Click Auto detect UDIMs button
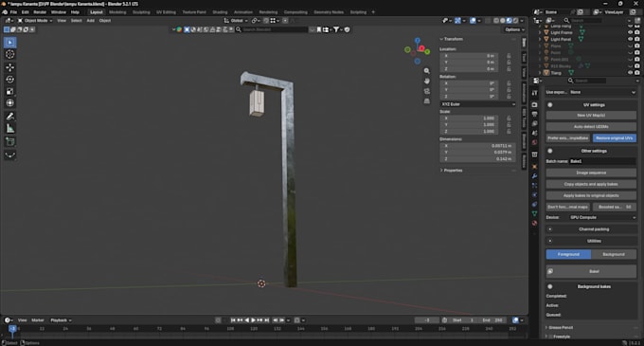 [x=591, y=127]
